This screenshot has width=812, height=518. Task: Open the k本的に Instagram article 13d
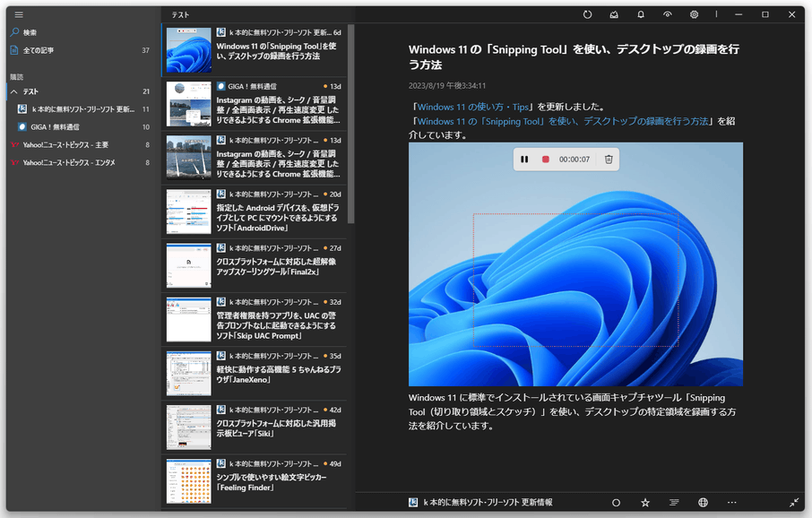coord(255,158)
